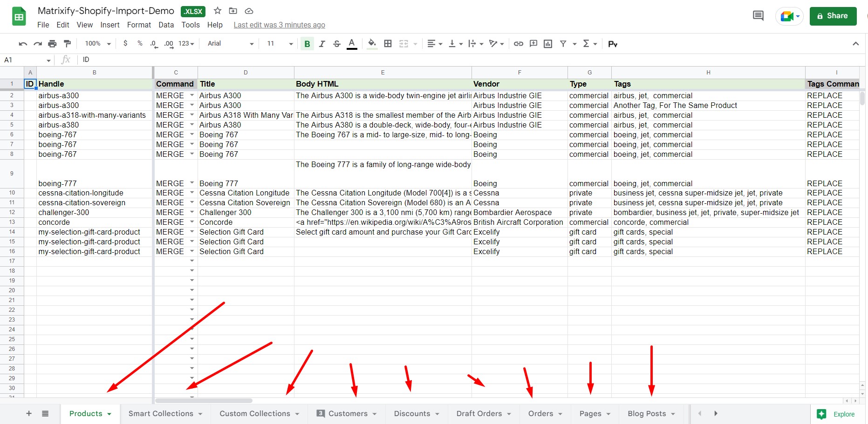Open the Sheets home icon
868x424 pixels.
click(x=19, y=17)
